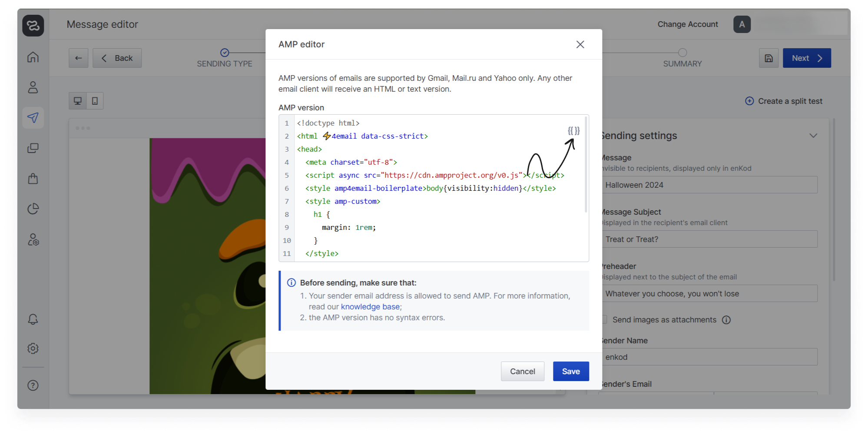Screen dimensions: 868x435
Task: Click the AMP code editor scrollbar
Action: click(x=586, y=164)
